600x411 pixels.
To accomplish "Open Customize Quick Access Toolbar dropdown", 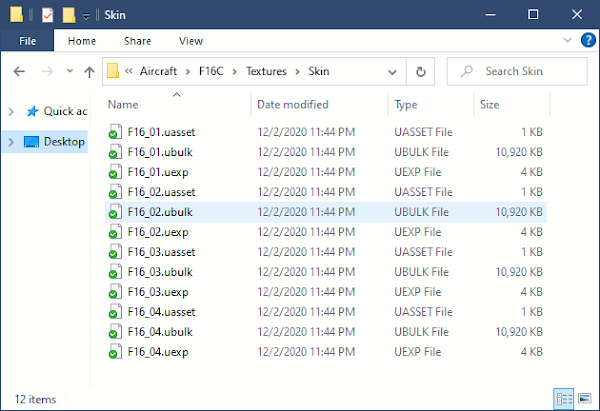I will coord(86,16).
